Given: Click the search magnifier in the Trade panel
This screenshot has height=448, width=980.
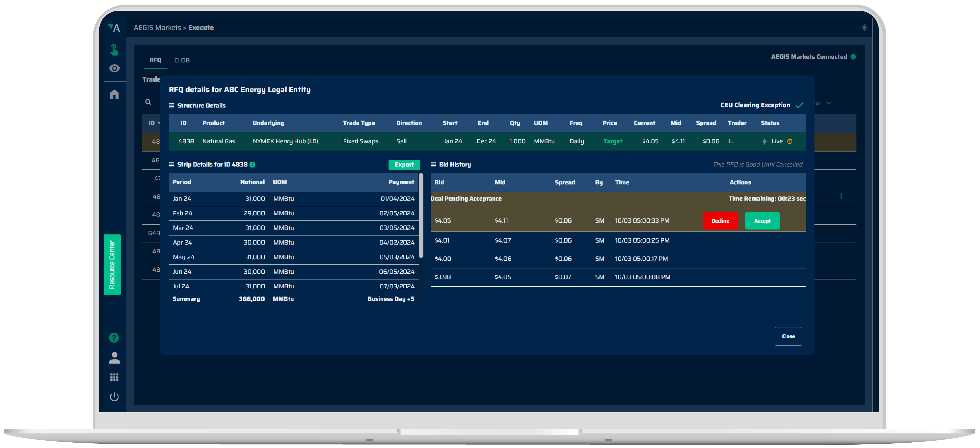Looking at the screenshot, I should click(148, 102).
